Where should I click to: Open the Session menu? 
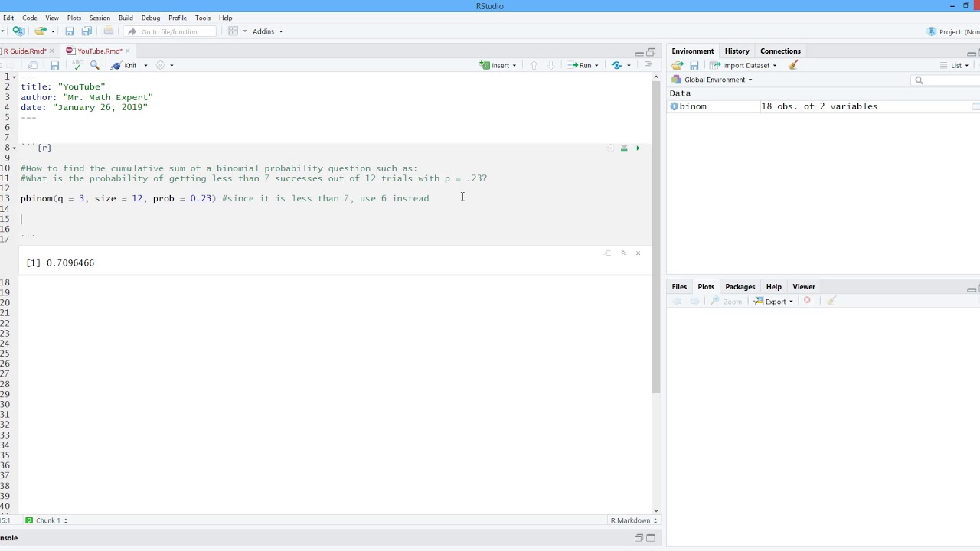pyautogui.click(x=100, y=18)
